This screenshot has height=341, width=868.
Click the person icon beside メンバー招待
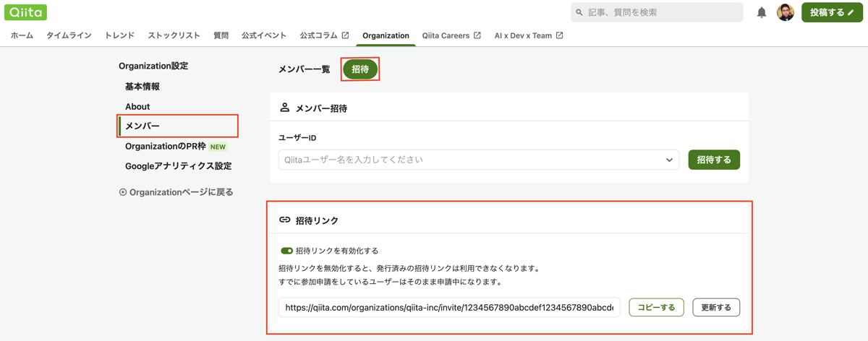(x=284, y=108)
